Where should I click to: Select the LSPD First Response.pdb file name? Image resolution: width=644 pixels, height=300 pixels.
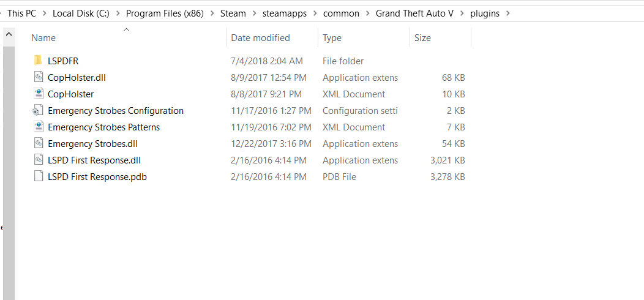[x=97, y=177]
